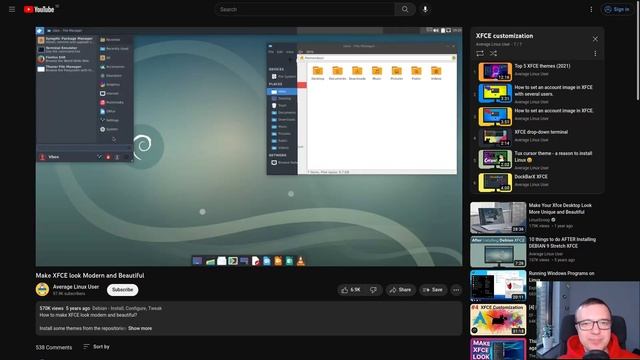Open playlist more options menu
Viewport: 640px width, 360px height.
595,53
